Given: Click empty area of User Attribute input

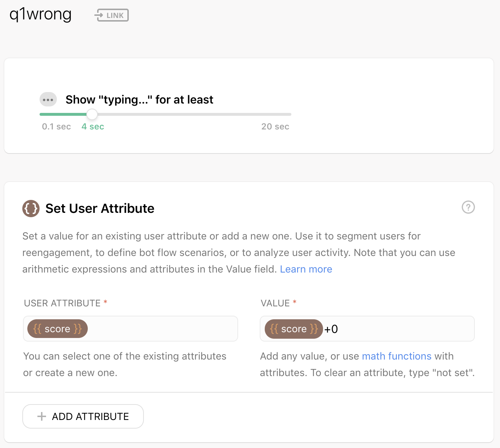Looking at the screenshot, I should pos(162,329).
